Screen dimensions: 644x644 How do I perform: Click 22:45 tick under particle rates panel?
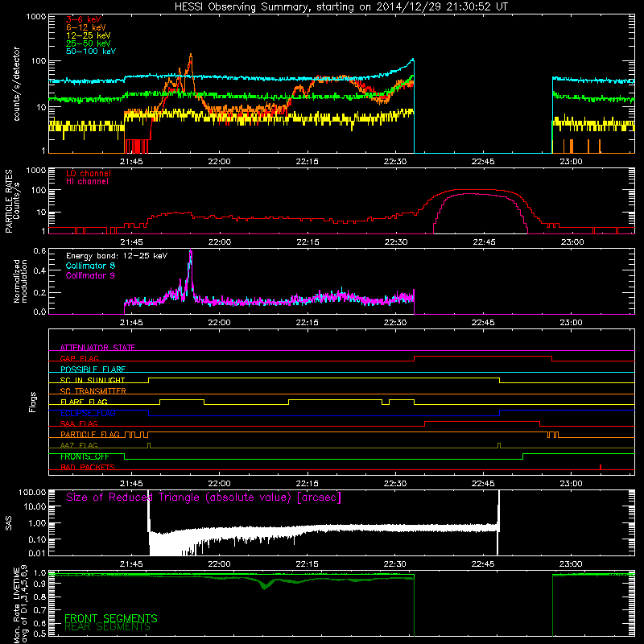coord(484,242)
